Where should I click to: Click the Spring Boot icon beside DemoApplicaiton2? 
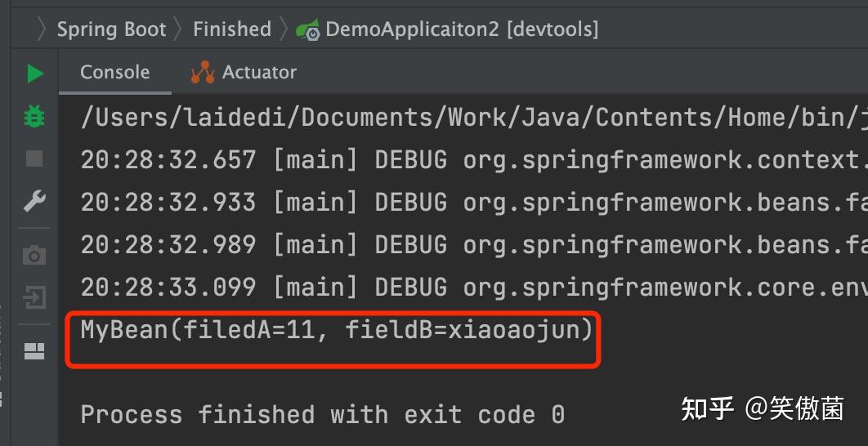point(308,30)
